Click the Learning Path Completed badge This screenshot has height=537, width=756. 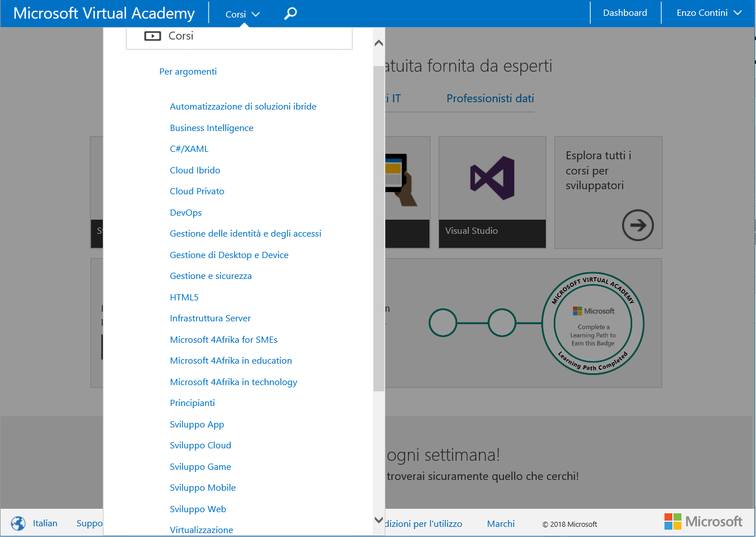coord(593,324)
